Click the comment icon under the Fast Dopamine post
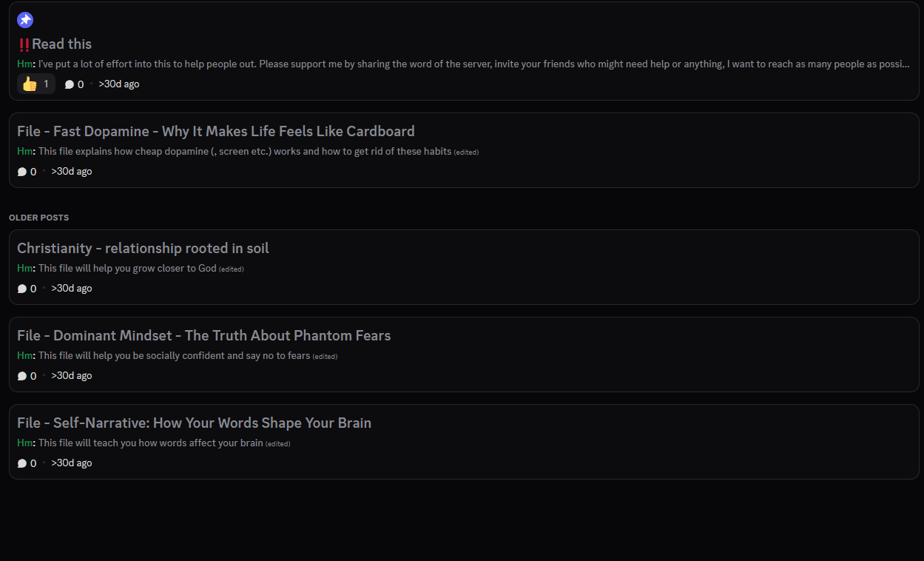The image size is (924, 561). tap(22, 172)
